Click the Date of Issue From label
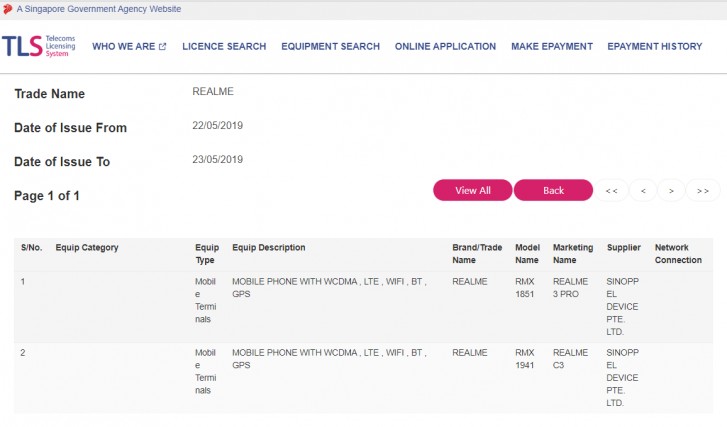The height and width of the screenshot is (427, 727). coord(70,127)
